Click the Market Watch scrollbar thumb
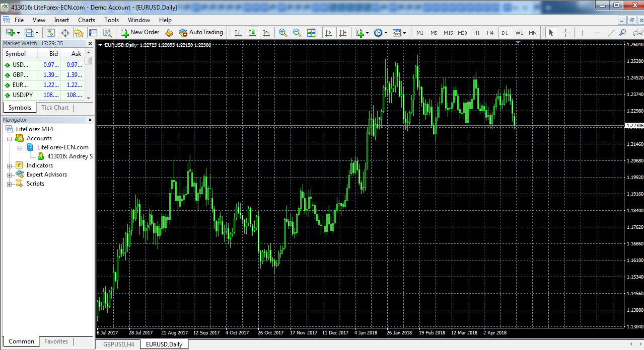This screenshot has width=644, height=350. pyautogui.click(x=89, y=61)
